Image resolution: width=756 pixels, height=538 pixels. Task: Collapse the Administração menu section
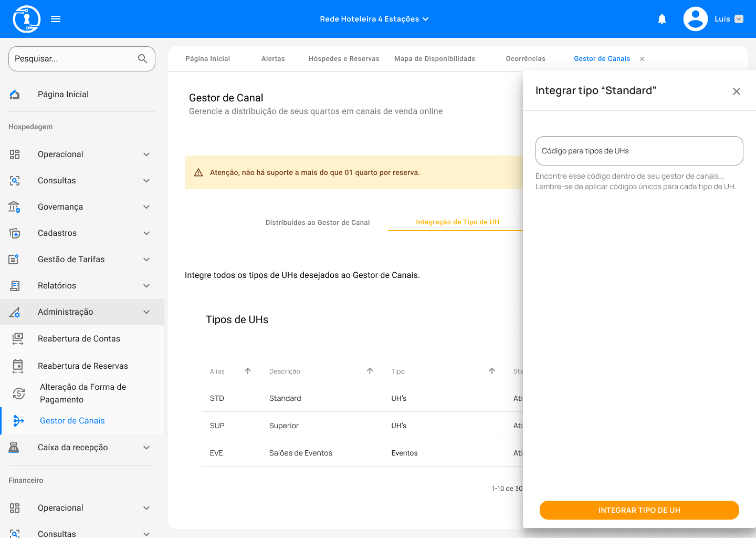coord(146,312)
